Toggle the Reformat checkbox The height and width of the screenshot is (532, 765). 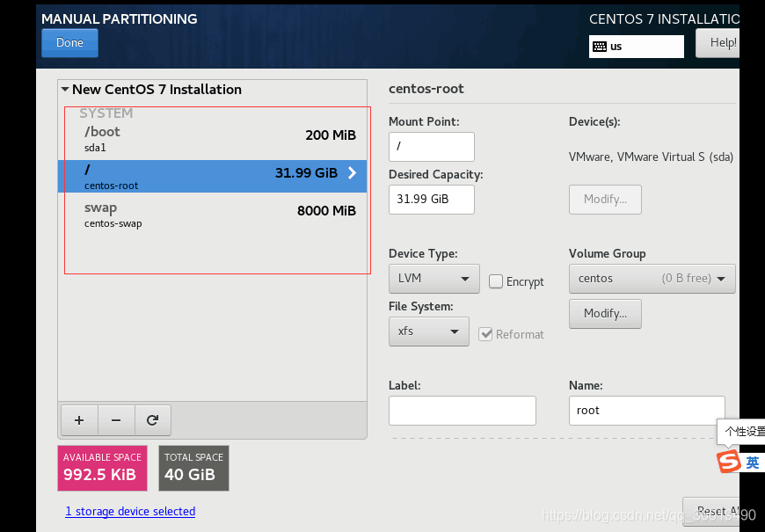point(485,334)
